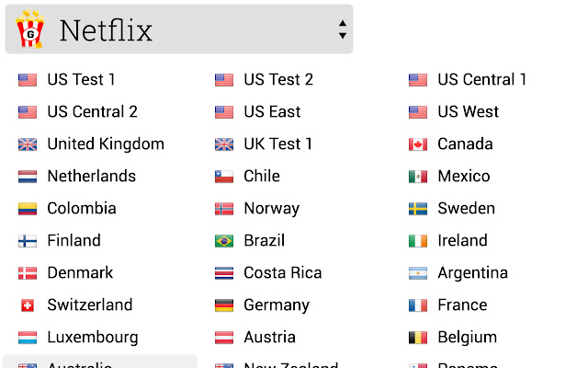Click the Mexico flag icon
588x368 pixels.
(418, 177)
